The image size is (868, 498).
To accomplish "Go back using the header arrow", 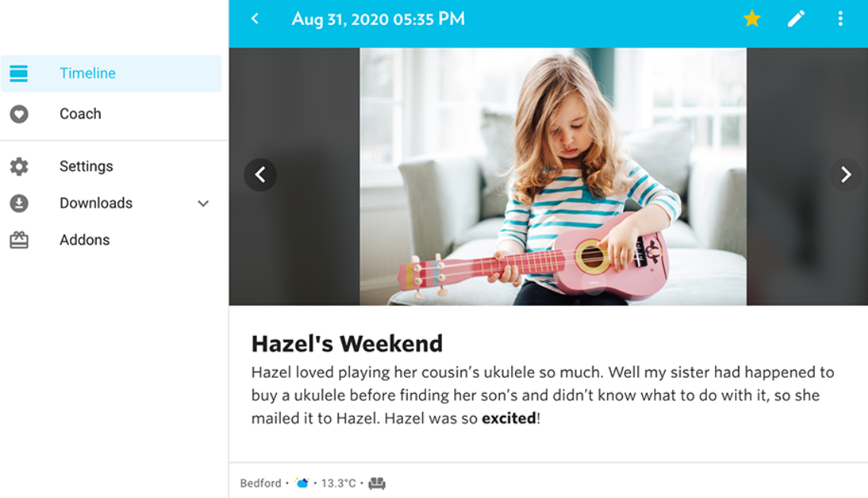I will click(x=255, y=19).
